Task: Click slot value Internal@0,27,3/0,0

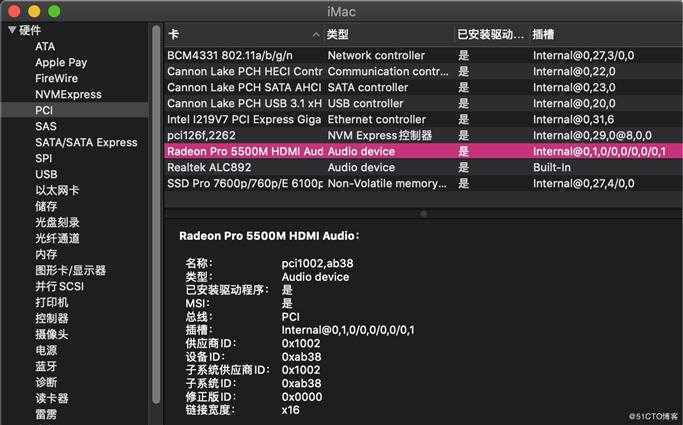Action: point(583,55)
